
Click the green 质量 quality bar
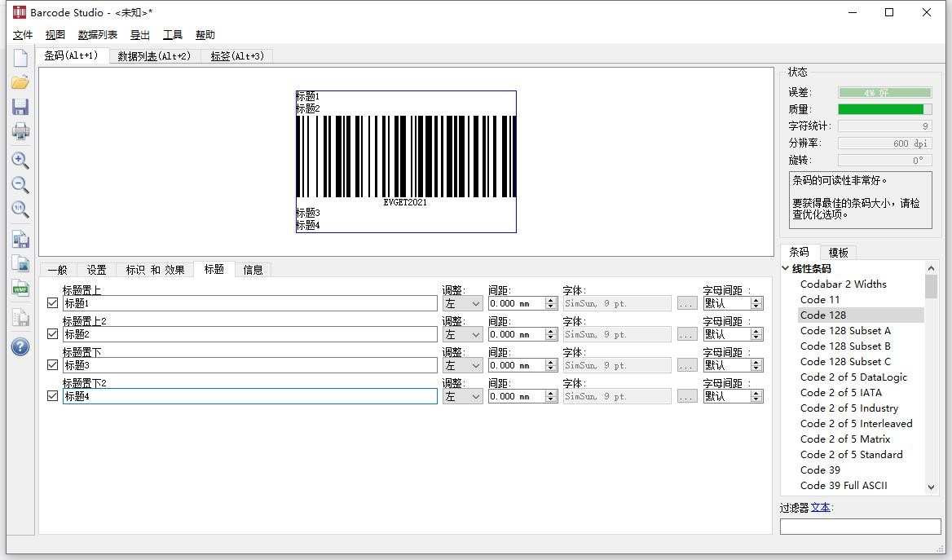pos(884,109)
